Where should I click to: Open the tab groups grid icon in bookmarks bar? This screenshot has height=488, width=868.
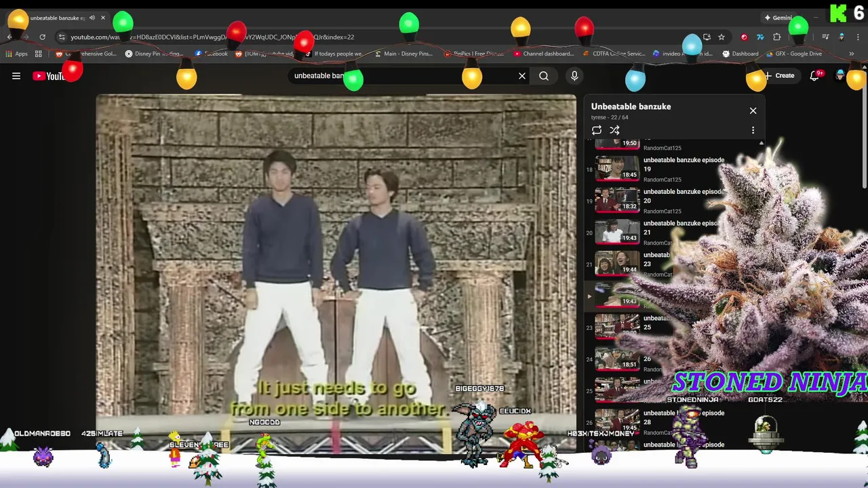39,54
